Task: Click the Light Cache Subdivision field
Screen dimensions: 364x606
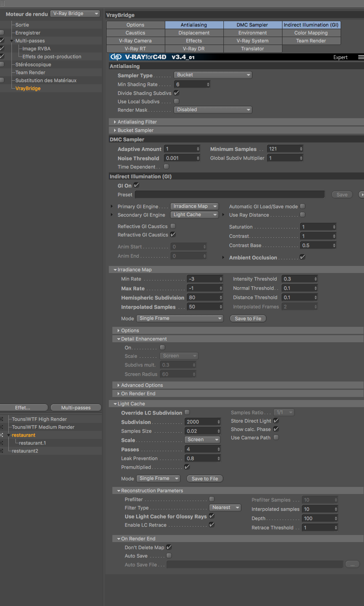Action: [x=201, y=422]
